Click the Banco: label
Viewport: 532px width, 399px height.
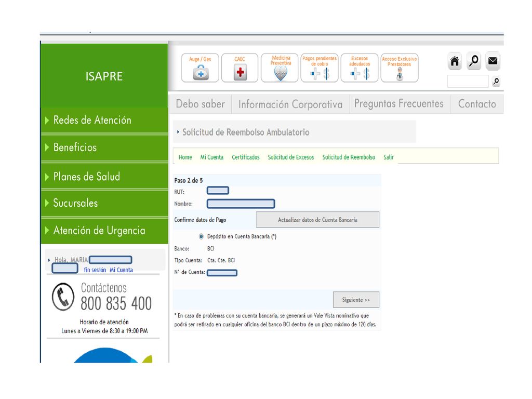(181, 249)
